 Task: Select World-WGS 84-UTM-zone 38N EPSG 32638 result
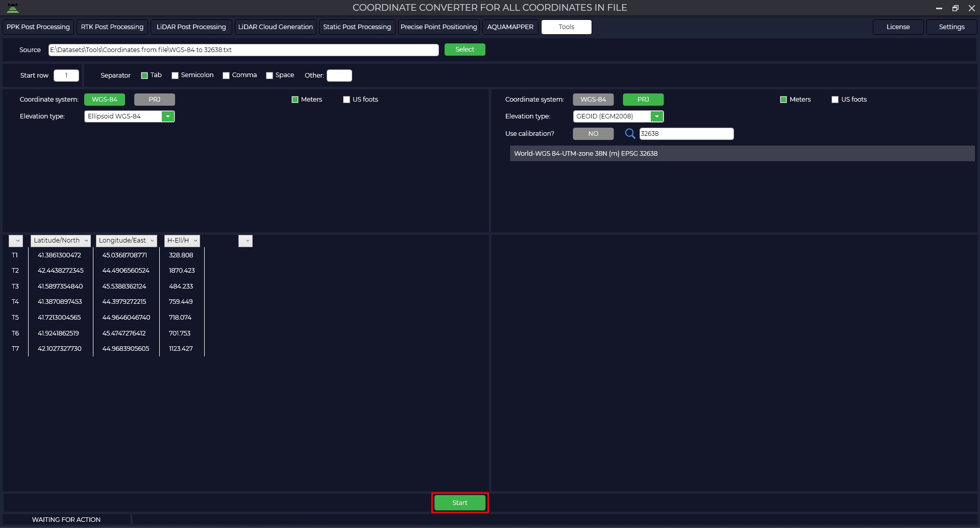tap(742, 154)
